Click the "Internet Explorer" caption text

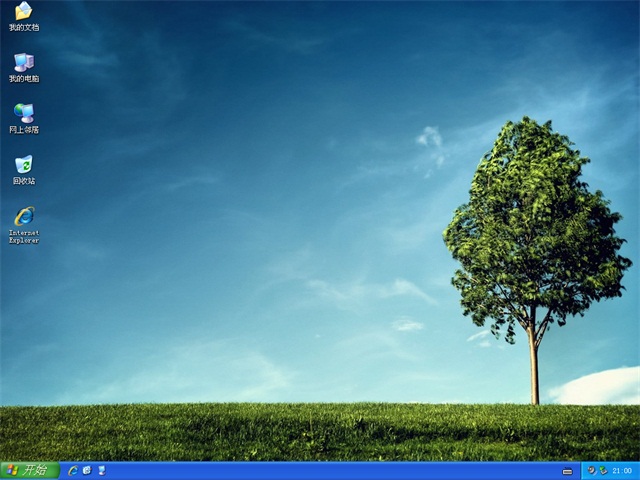[24, 237]
